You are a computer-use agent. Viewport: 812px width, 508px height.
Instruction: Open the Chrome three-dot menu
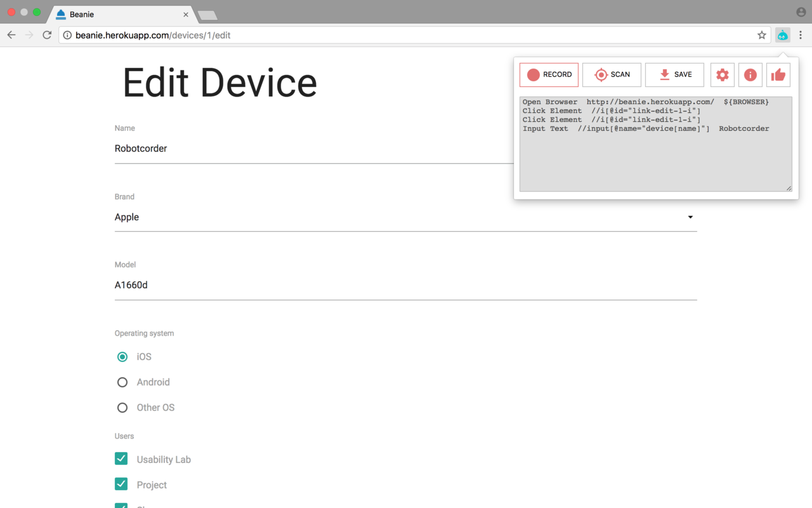801,35
